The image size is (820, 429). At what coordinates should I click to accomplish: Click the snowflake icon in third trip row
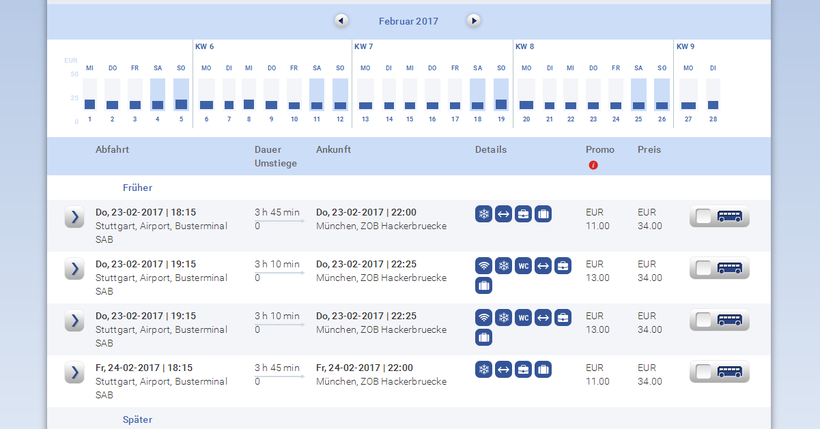coord(503,317)
